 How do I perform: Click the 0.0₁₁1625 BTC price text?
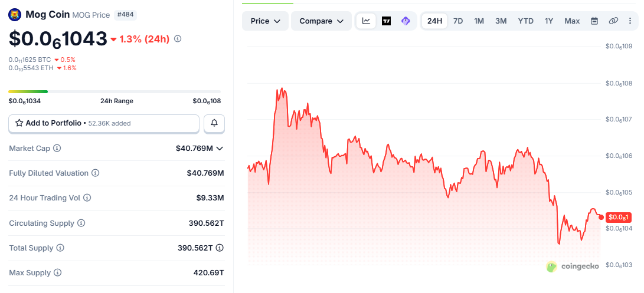(x=30, y=60)
